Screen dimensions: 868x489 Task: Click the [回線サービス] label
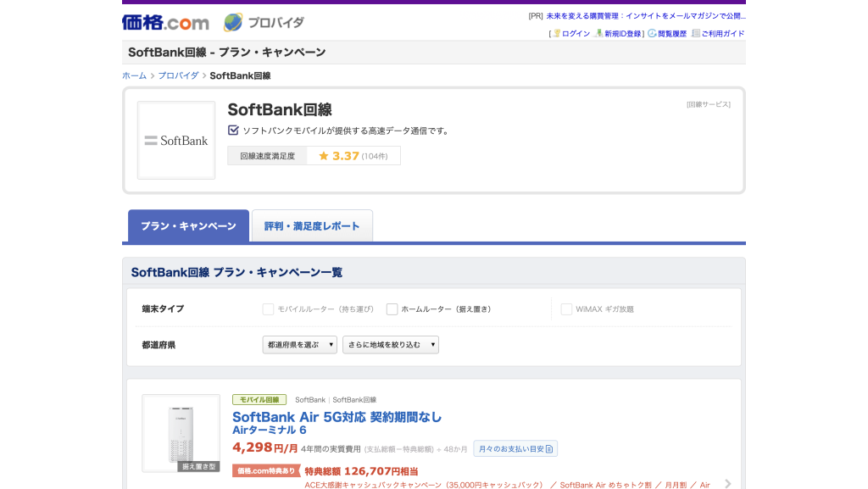coord(708,104)
